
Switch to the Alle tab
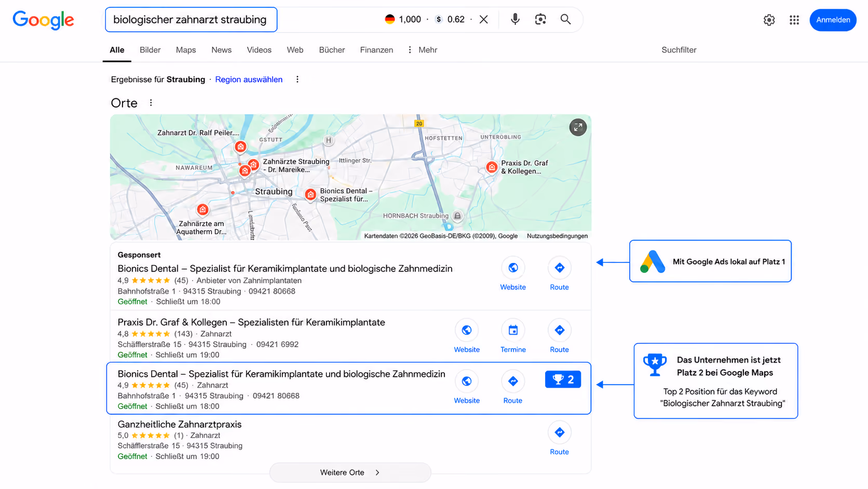(117, 50)
